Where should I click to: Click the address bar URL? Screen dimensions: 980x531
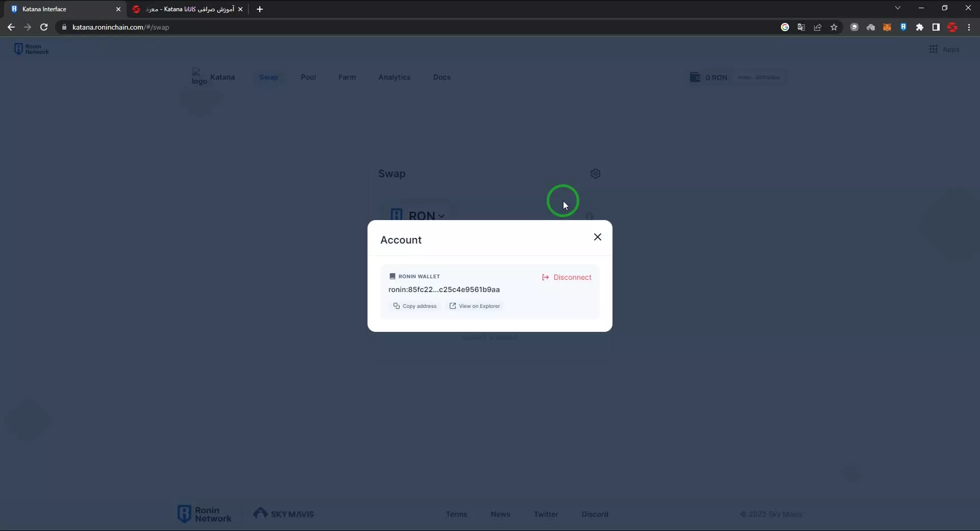120,27
